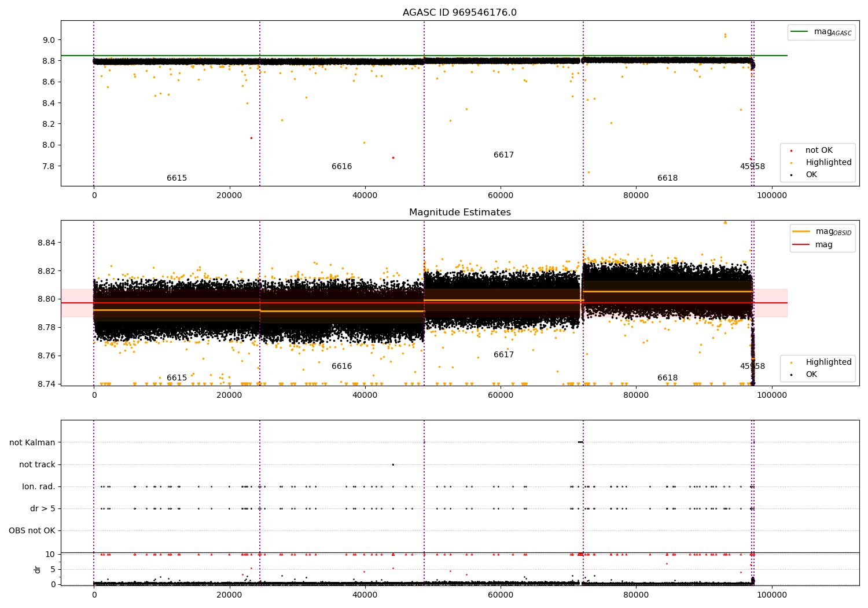Click the 8.76 y-axis tick label
The width and height of the screenshot is (868, 608).
point(46,356)
